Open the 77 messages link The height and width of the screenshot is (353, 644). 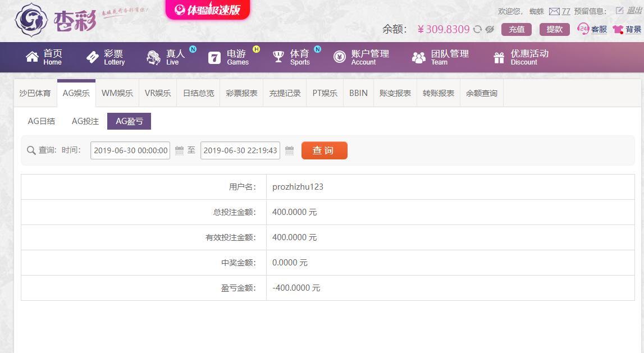coord(566,11)
